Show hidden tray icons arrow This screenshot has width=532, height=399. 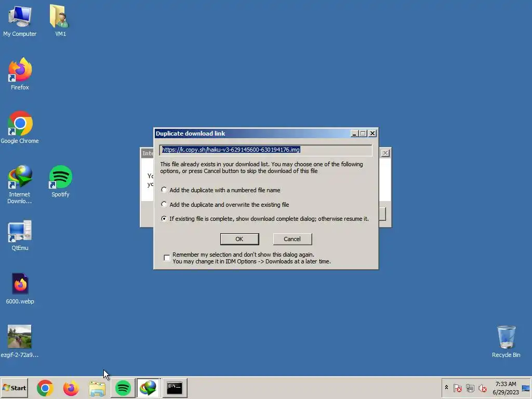click(446, 388)
